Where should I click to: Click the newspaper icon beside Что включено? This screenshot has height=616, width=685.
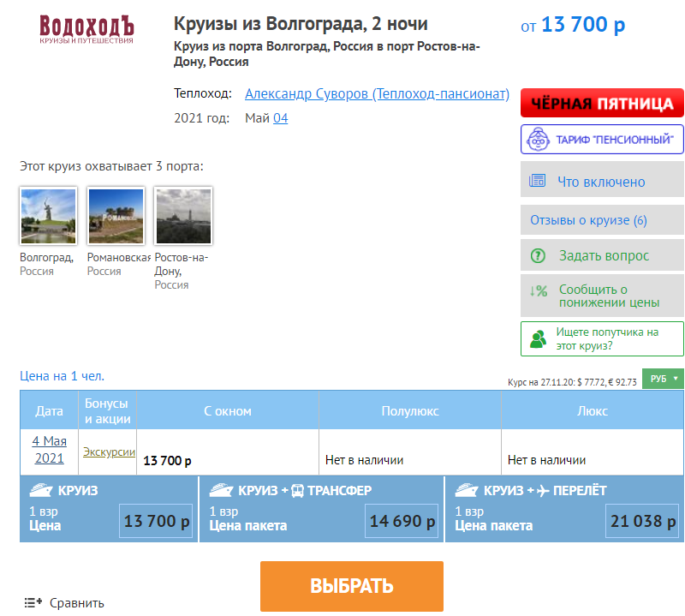537,180
